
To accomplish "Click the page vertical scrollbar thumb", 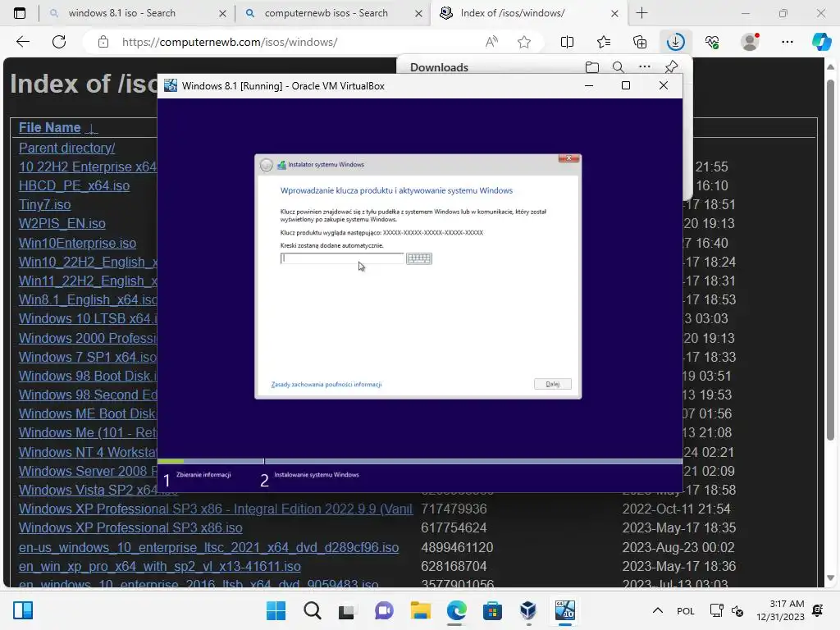I will coord(830,259).
